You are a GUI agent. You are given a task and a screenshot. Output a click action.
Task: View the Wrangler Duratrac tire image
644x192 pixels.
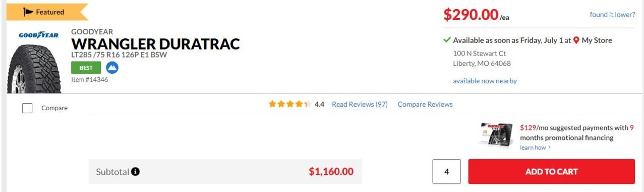[x=34, y=68]
